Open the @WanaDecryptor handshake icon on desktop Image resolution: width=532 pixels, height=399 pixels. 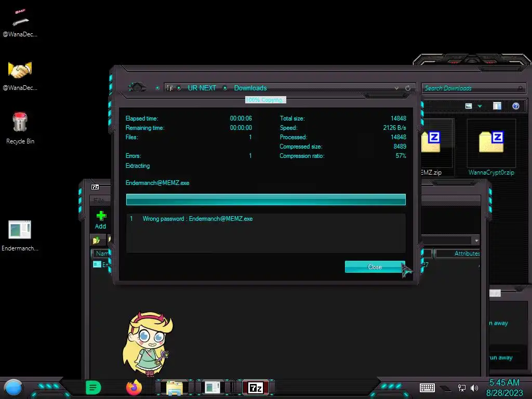pyautogui.click(x=20, y=76)
